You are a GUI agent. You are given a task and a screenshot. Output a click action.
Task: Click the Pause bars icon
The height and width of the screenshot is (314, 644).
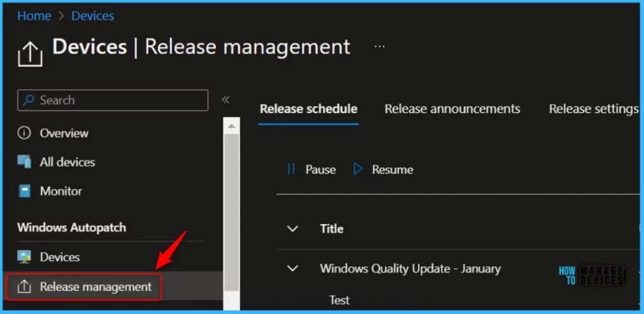coord(291,169)
